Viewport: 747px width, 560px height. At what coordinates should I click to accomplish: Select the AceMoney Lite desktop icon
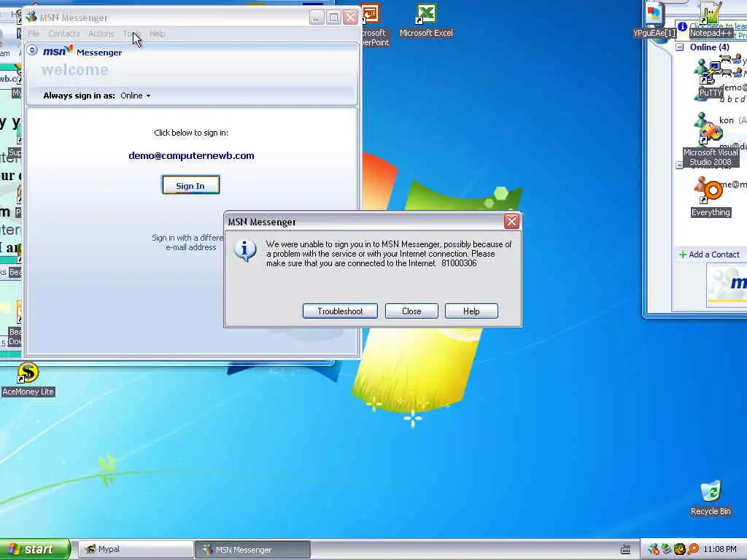[28, 379]
